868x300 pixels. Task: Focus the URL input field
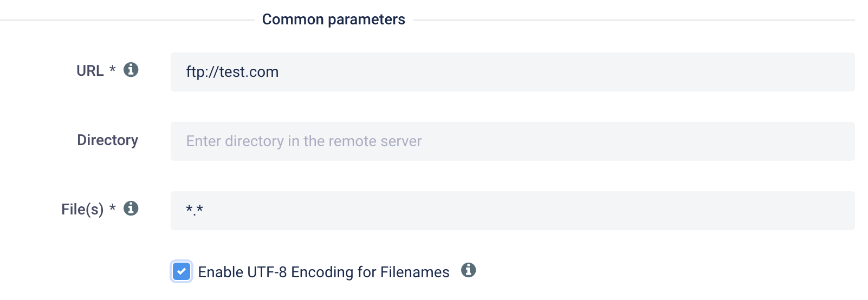point(513,72)
